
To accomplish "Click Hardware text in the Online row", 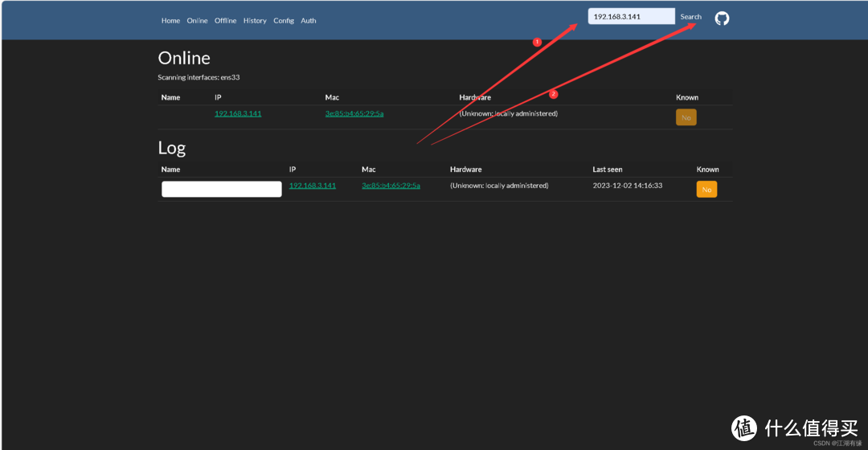I will [x=508, y=113].
